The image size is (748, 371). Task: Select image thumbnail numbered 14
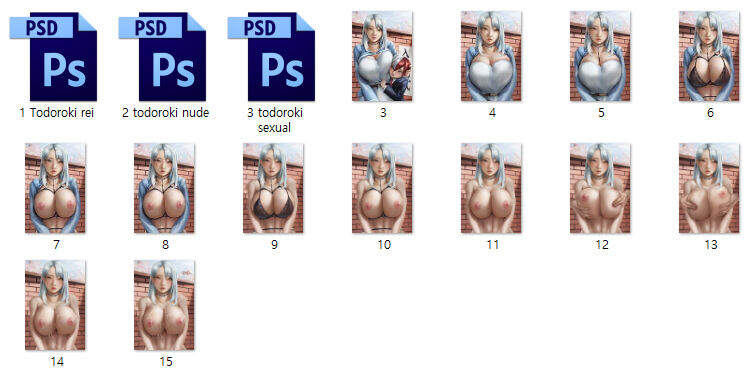pyautogui.click(x=55, y=305)
